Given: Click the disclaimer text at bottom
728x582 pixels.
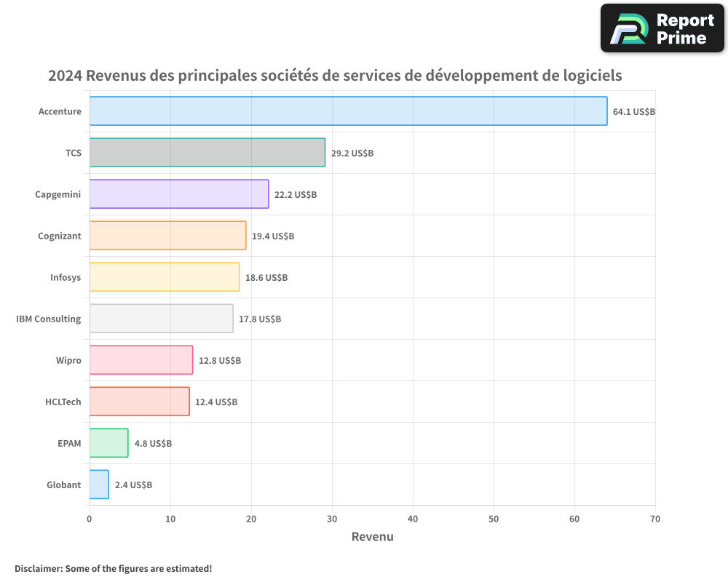Looking at the screenshot, I should coord(113,569).
